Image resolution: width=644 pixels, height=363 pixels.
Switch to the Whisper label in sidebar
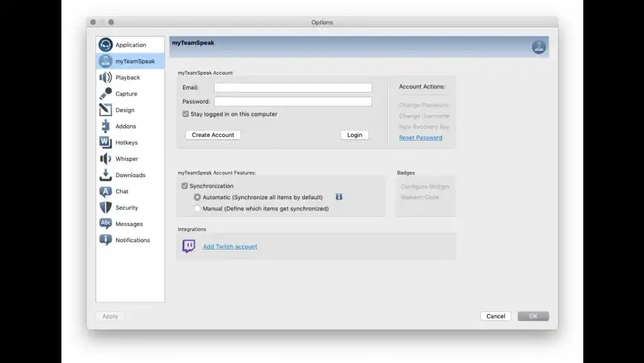pyautogui.click(x=127, y=159)
